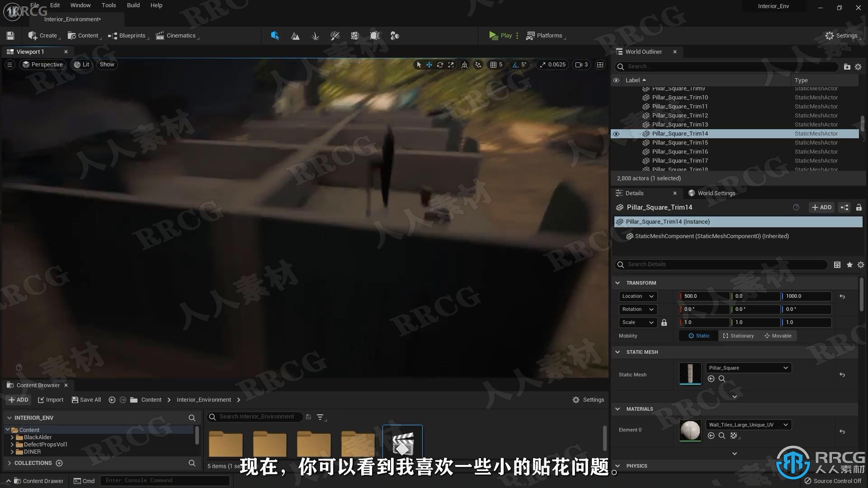Viewport: 868px width, 488px height.
Task: Expand the MATERIALS section in Details panel
Action: coord(618,409)
